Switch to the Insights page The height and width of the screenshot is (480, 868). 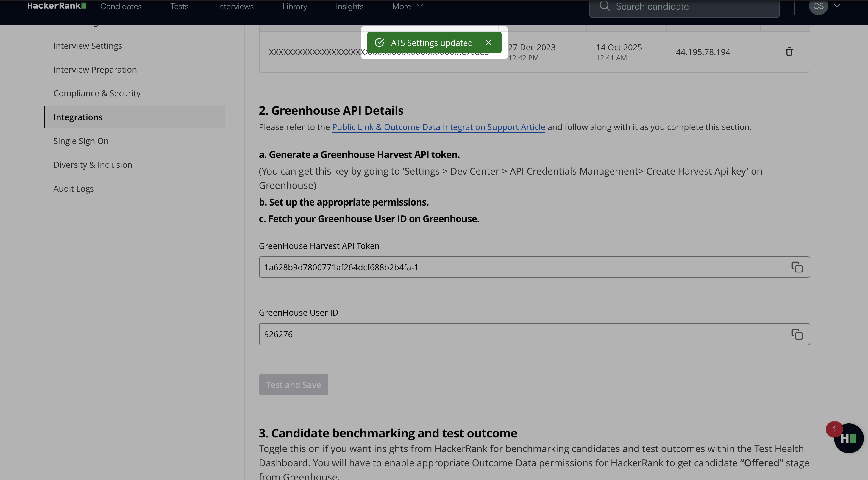[x=349, y=7]
